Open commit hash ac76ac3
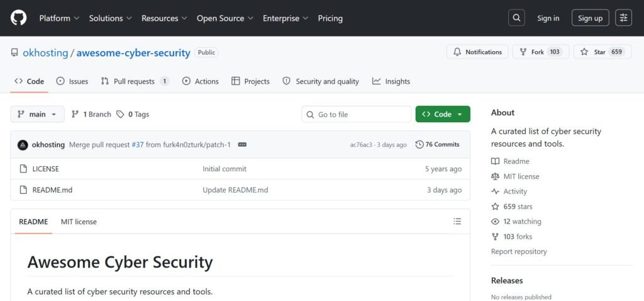 (361, 145)
